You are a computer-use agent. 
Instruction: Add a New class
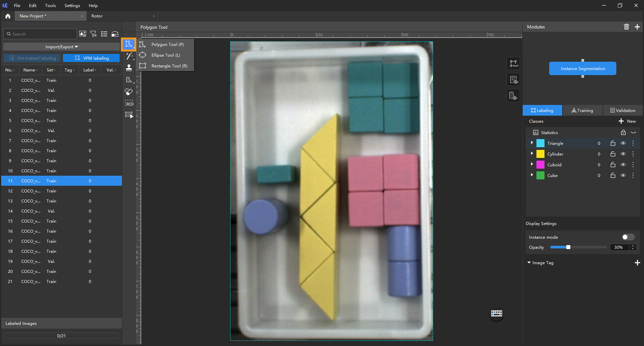point(627,121)
